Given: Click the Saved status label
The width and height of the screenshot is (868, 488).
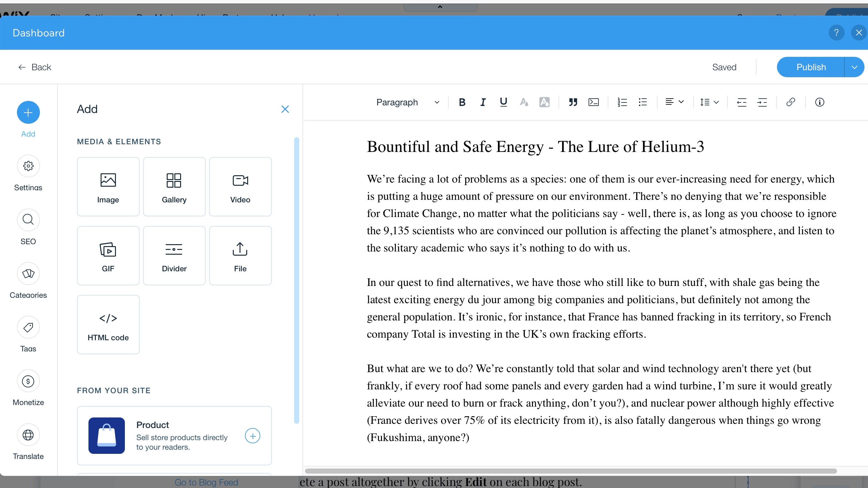Looking at the screenshot, I should tap(724, 67).
